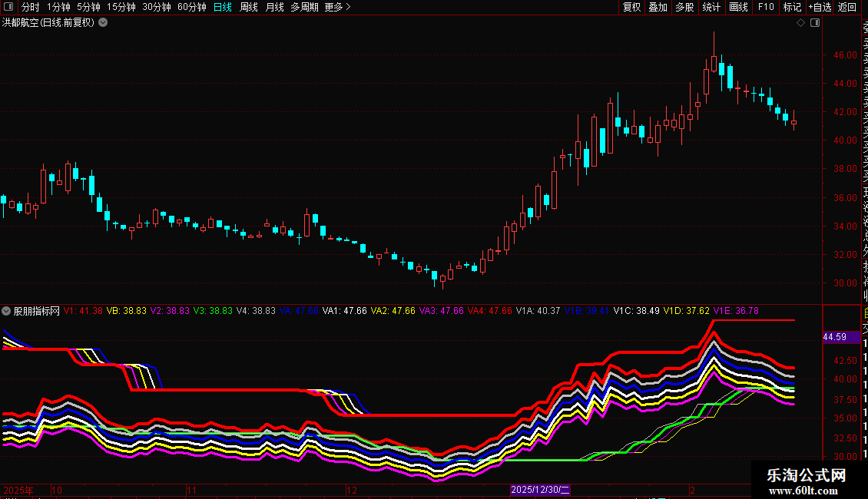Click the 洪都航空(日线.前复权) chart title
The width and height of the screenshot is (868, 499).
(x=48, y=23)
